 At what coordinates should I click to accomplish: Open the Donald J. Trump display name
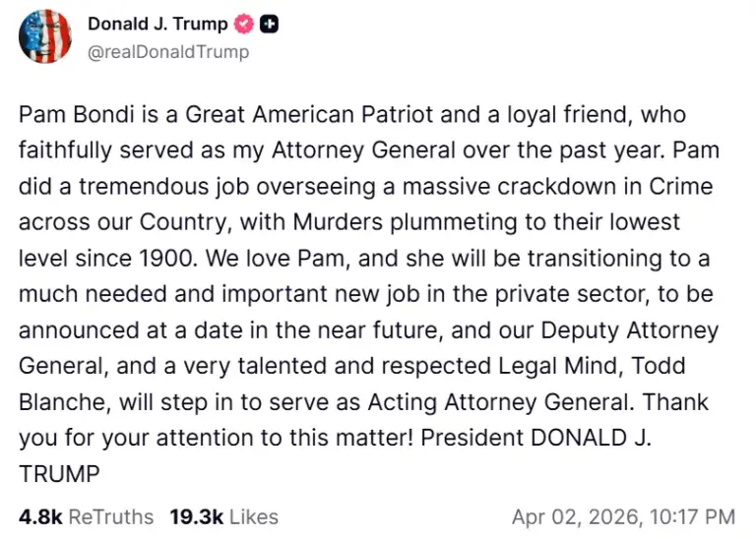pos(157,25)
